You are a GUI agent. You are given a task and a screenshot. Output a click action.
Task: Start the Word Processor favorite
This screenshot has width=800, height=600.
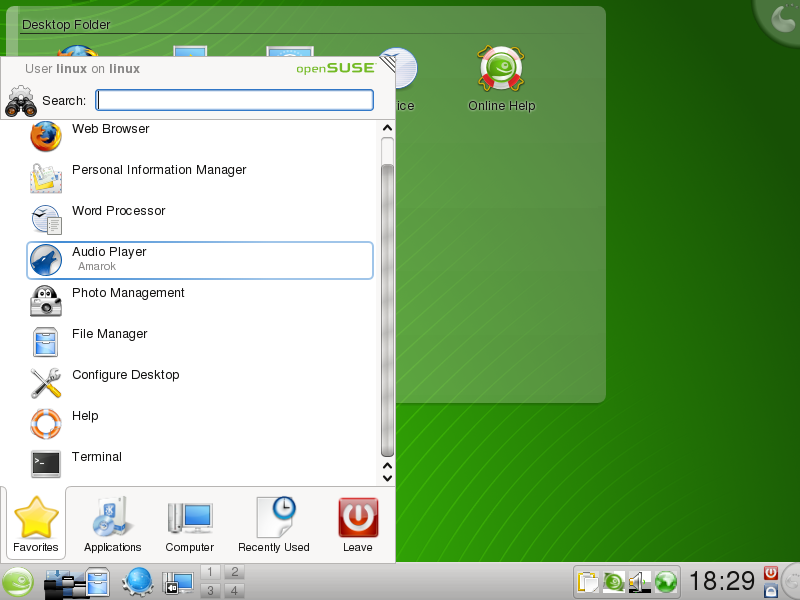(x=199, y=219)
